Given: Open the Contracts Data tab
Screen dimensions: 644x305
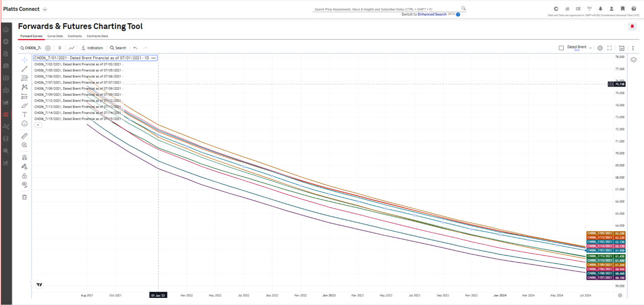Looking at the screenshot, I should 97,36.
